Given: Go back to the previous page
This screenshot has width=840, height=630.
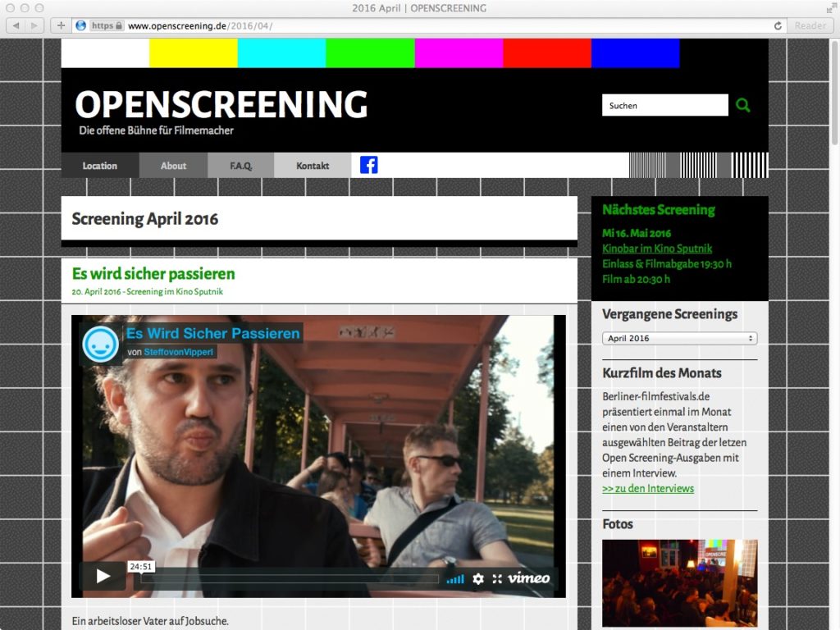Looking at the screenshot, I should pyautogui.click(x=16, y=25).
